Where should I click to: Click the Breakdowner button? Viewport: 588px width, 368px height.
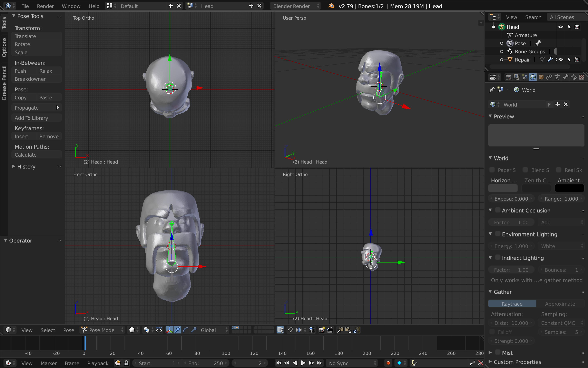pyautogui.click(x=37, y=79)
